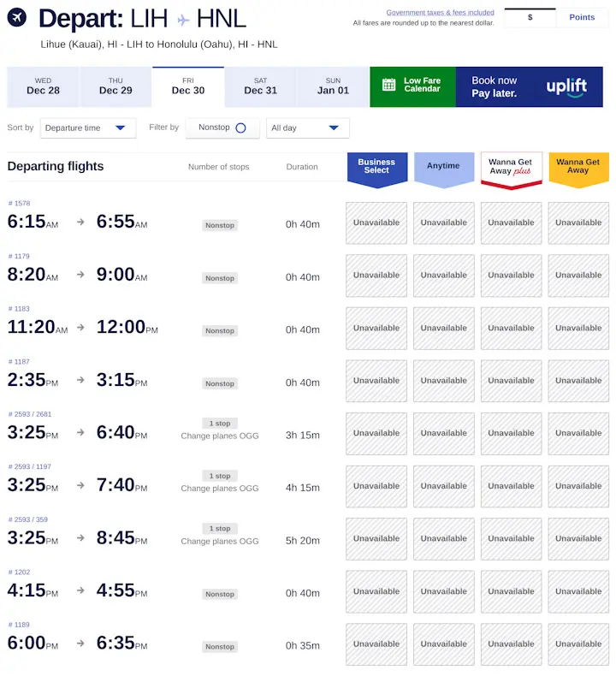Viewport: 616px width, 688px height.
Task: Open flight # 1202 details link
Action: tap(20, 572)
